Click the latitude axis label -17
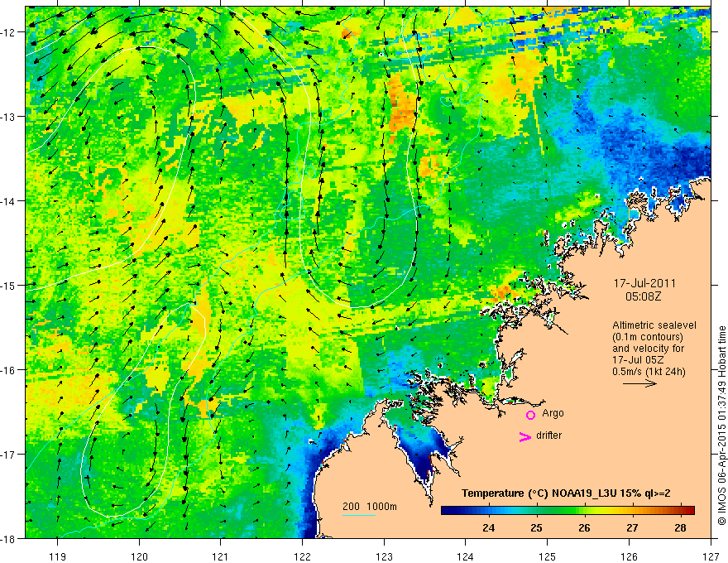 pyautogui.click(x=8, y=455)
